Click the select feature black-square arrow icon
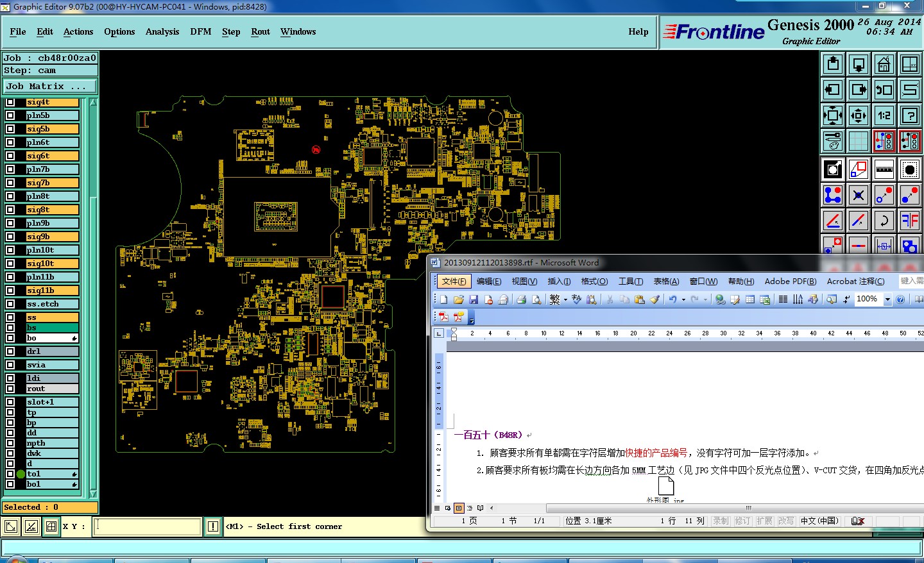The width and height of the screenshot is (924, 563). tap(833, 169)
